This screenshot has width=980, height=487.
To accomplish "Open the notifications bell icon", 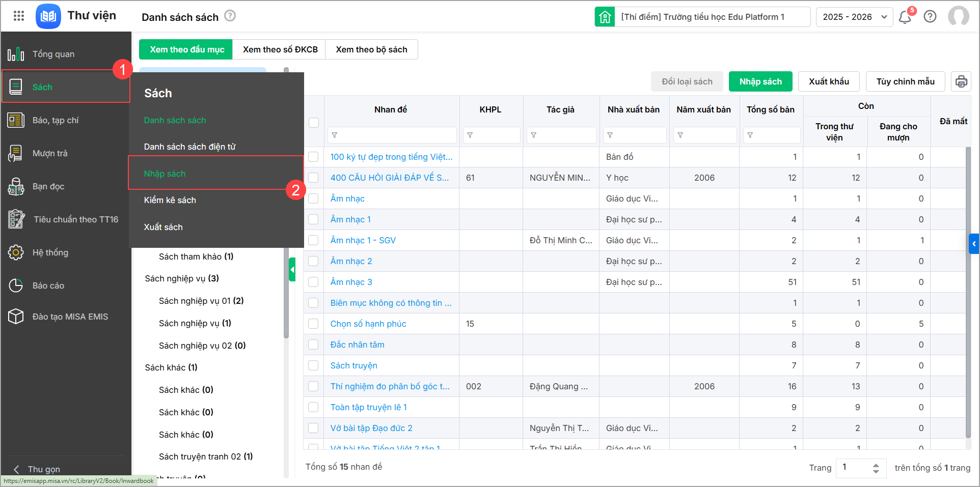I will (905, 17).
